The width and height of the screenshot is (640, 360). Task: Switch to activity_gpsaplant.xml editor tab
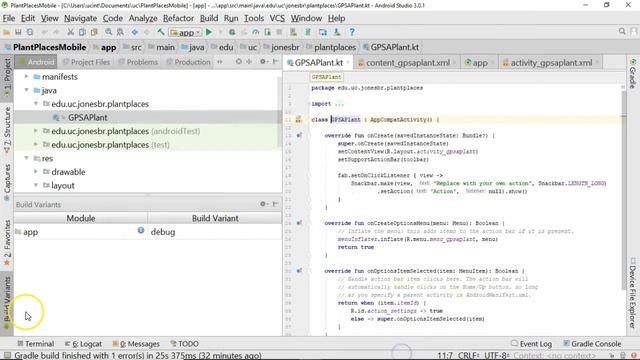point(551,62)
